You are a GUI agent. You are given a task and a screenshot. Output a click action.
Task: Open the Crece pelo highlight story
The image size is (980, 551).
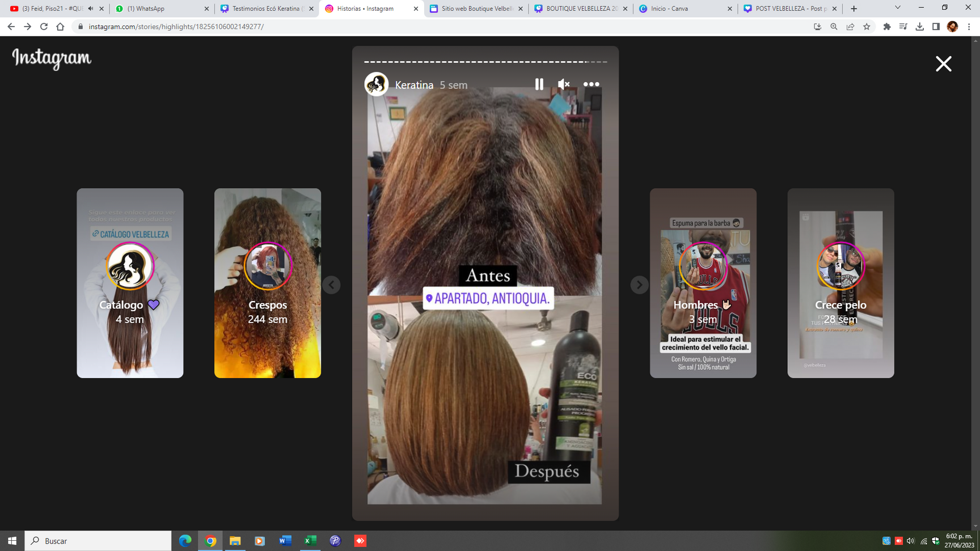pos(840,283)
